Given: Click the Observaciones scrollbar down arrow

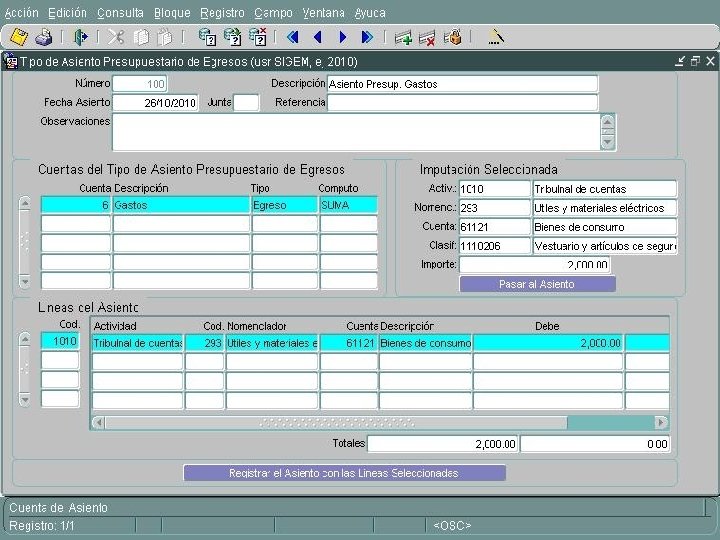Looking at the screenshot, I should coord(607,143).
